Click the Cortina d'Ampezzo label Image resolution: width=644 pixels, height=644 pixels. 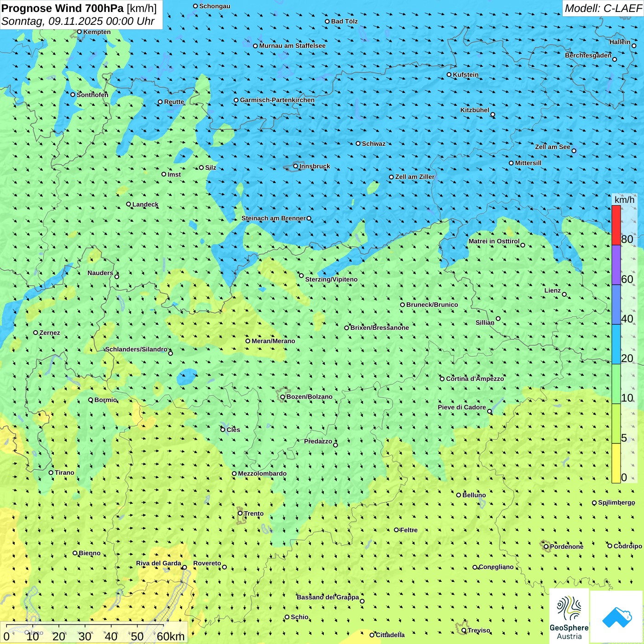coord(475,379)
